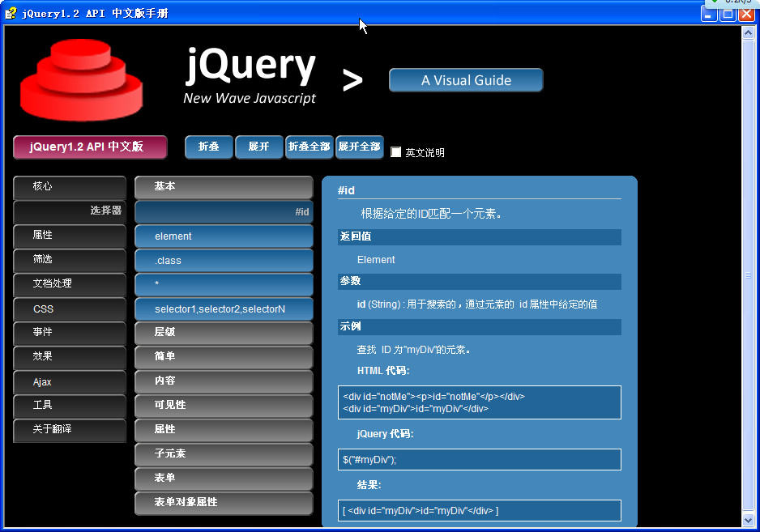Open the 工具 menu item
Screen dimensions: 760x532
click(x=70, y=406)
